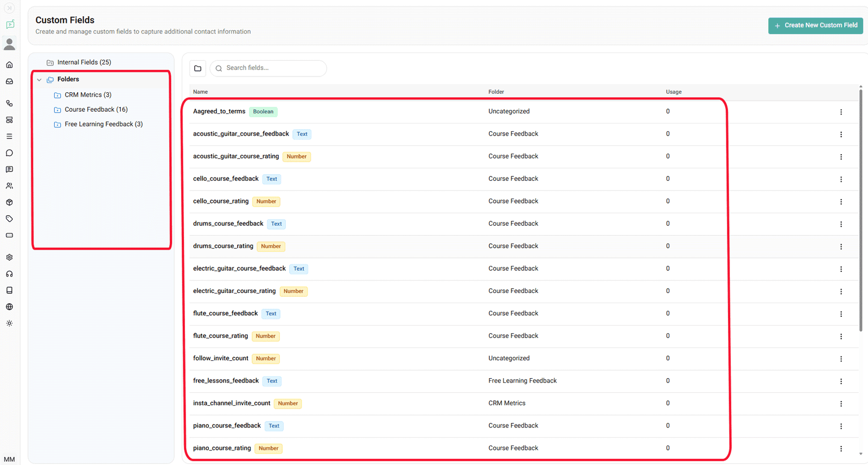Open options menu for Aagreed_to_terms row

click(x=841, y=112)
